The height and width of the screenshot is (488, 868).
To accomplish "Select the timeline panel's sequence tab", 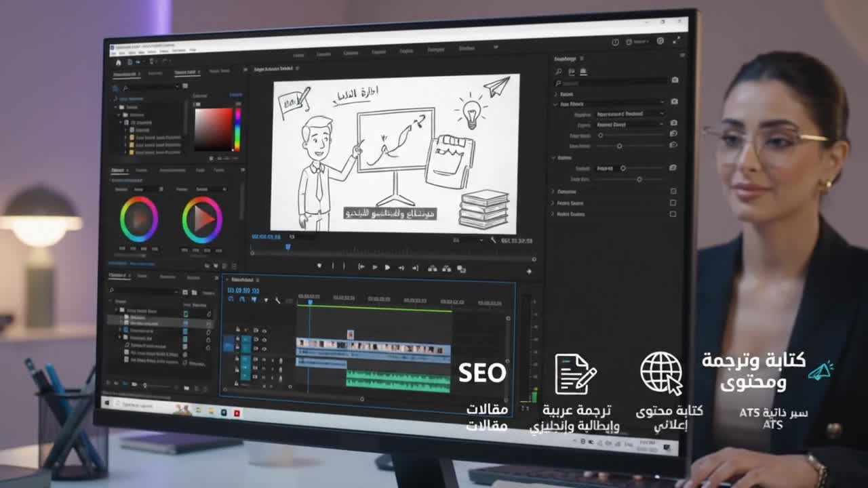I will 243,279.
